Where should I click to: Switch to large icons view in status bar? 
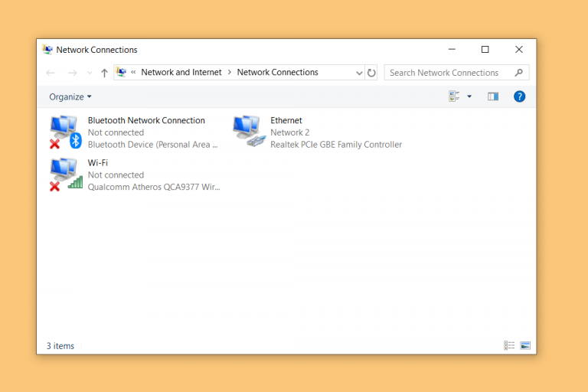click(525, 345)
